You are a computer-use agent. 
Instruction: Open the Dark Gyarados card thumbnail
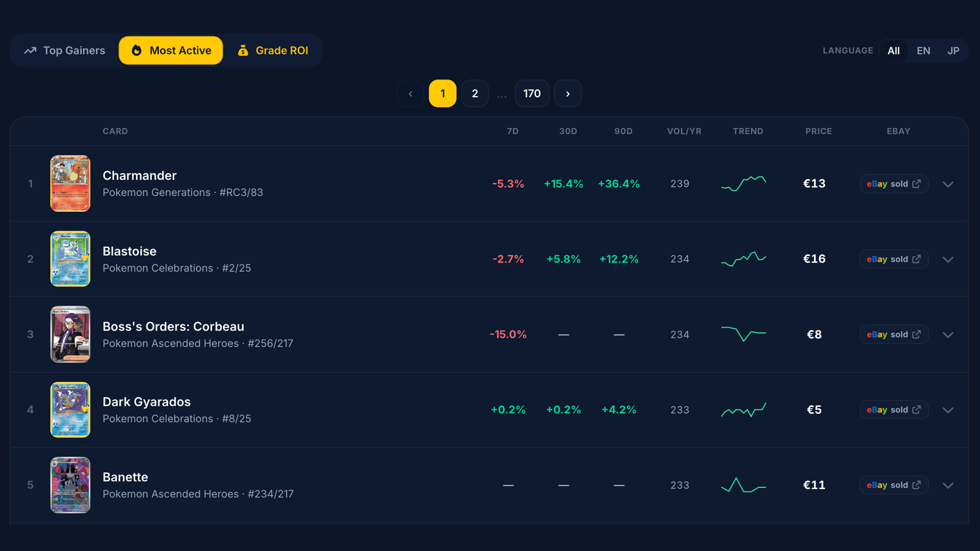coord(70,410)
